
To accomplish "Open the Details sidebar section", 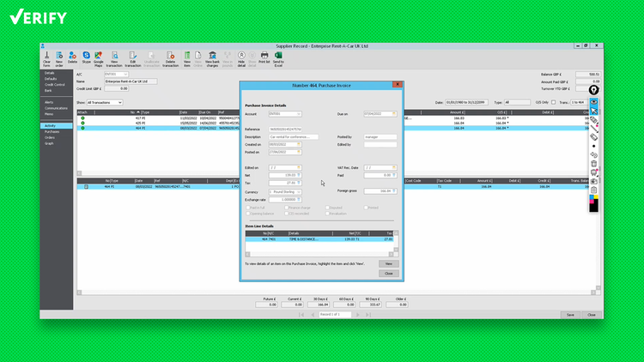I will [50, 73].
